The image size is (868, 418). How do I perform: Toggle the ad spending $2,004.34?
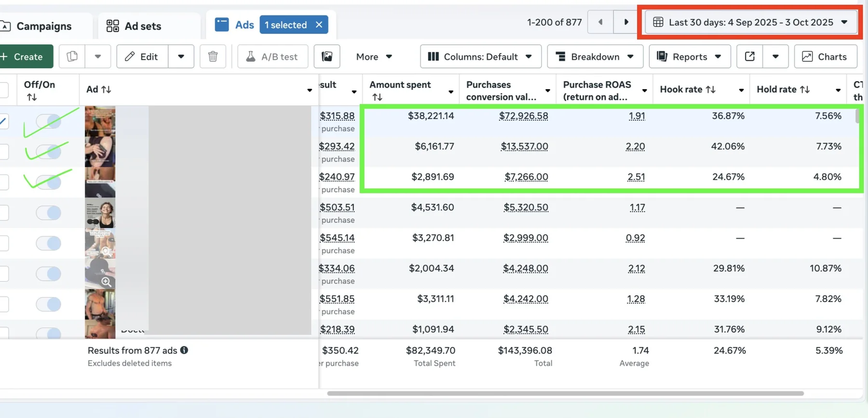(x=48, y=273)
